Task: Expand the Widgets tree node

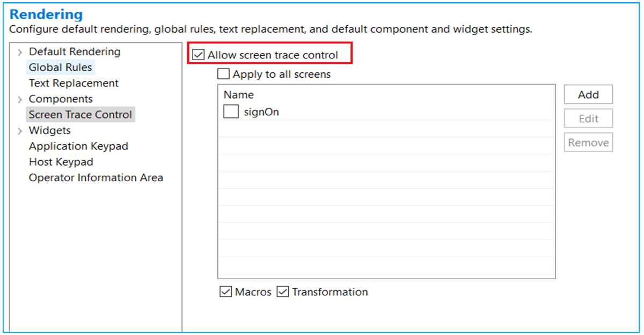Action: 20,131
